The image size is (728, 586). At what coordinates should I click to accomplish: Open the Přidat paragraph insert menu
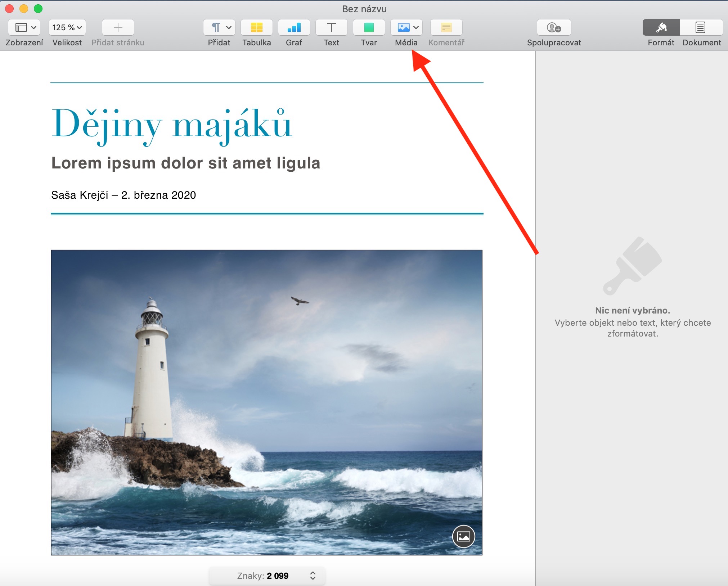tap(219, 28)
